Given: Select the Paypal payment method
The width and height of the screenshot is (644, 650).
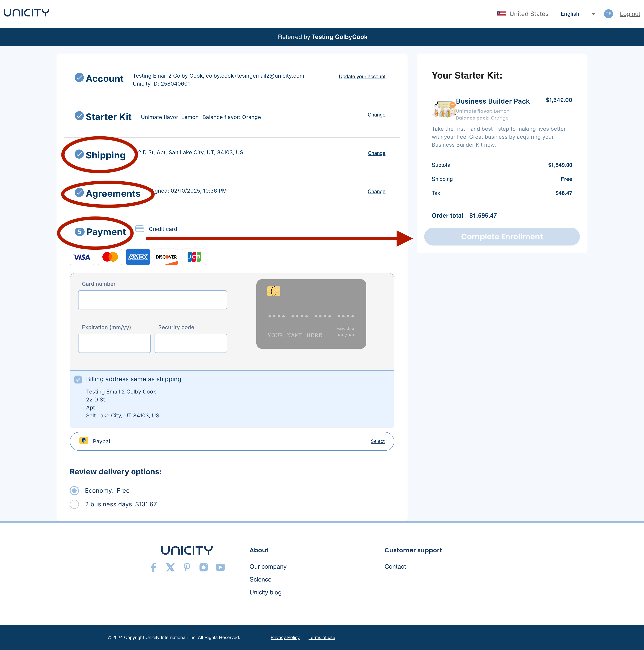Looking at the screenshot, I should (378, 441).
